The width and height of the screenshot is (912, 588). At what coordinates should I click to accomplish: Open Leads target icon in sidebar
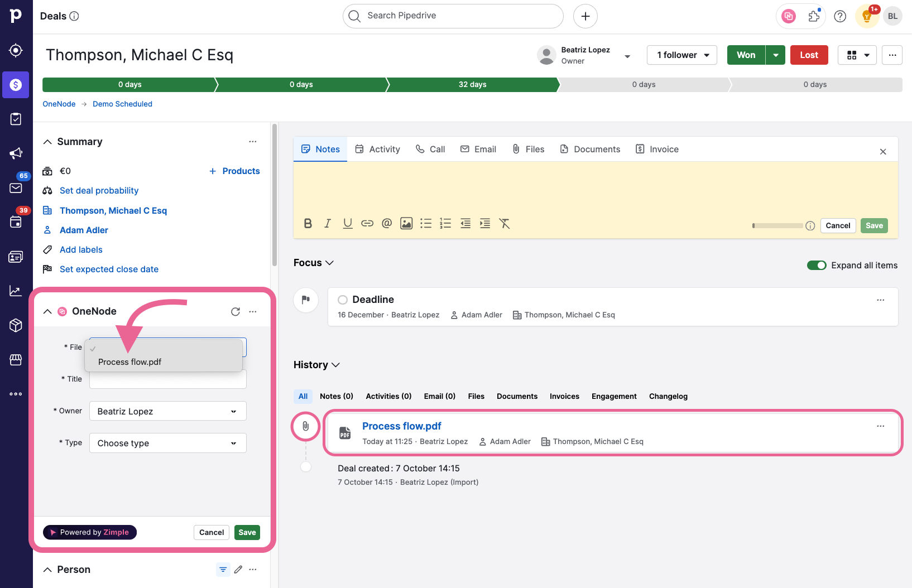[16, 50]
